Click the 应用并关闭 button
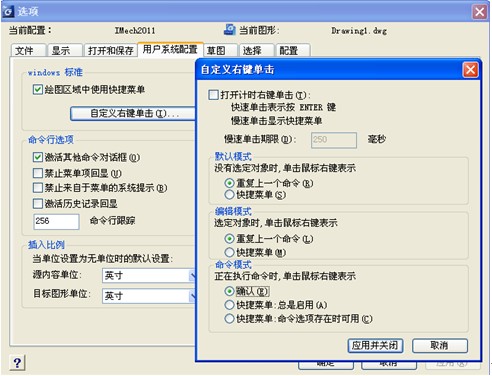 pos(375,346)
